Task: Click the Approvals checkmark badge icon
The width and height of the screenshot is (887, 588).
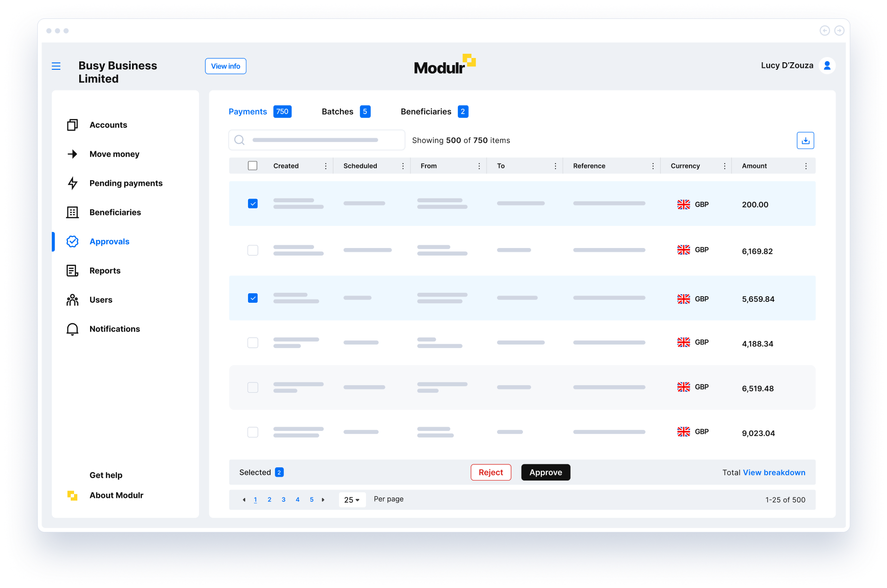Action: pos(72,241)
